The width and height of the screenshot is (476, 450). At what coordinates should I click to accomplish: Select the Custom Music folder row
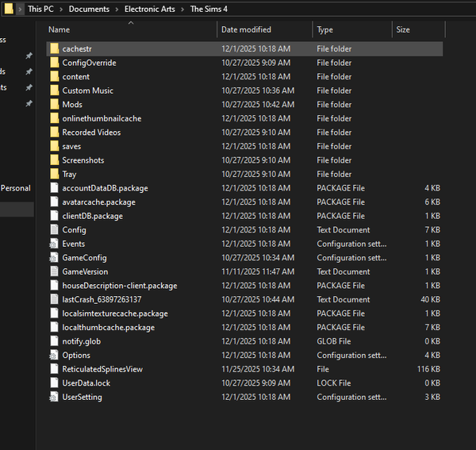pyautogui.click(x=87, y=90)
